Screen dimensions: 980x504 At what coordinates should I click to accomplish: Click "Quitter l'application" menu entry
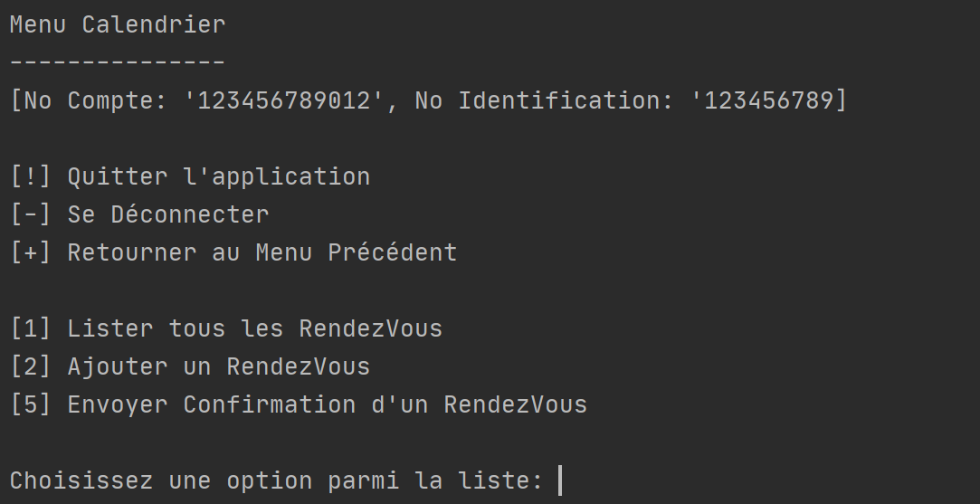click(x=219, y=177)
